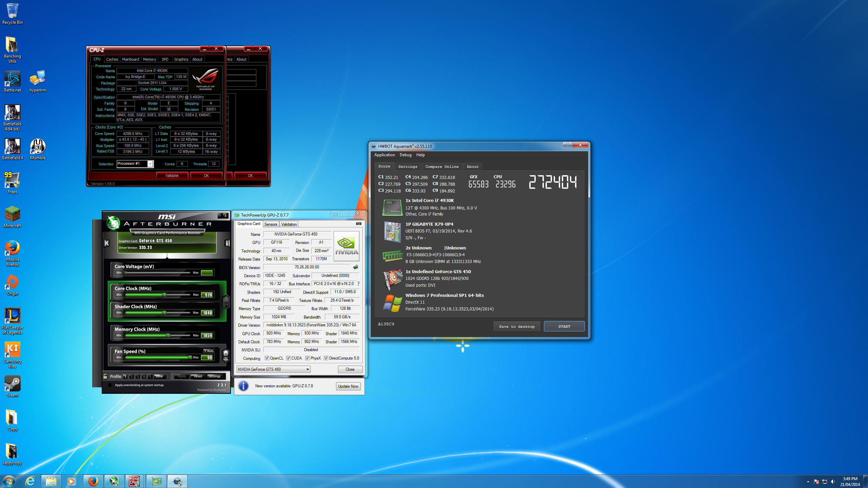Click the NVIDIA logo in GPU-Z
The height and width of the screenshot is (488, 868).
346,246
